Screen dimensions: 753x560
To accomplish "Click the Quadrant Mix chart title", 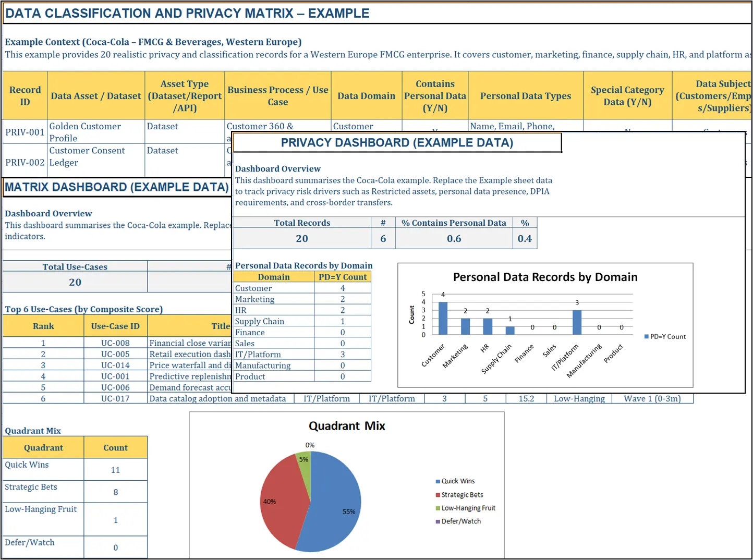I will click(347, 426).
